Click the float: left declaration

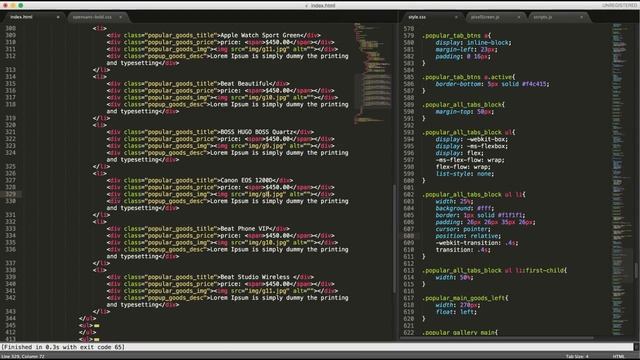click(456, 312)
